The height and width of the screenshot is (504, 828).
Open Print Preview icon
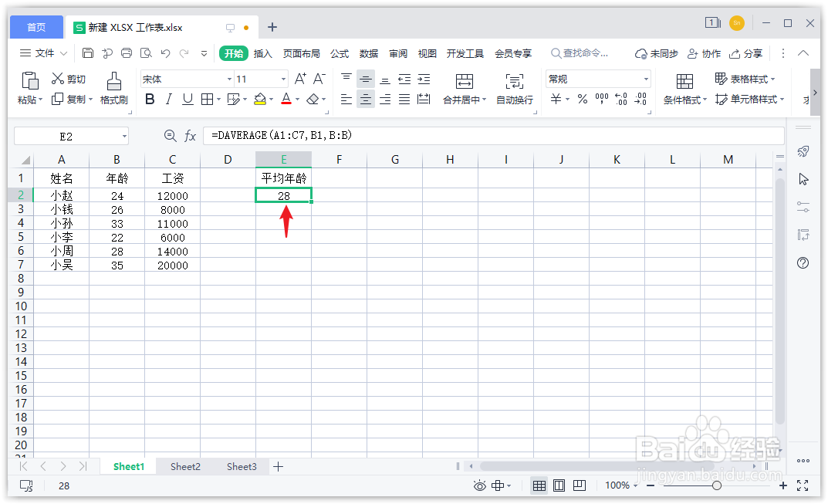[146, 52]
